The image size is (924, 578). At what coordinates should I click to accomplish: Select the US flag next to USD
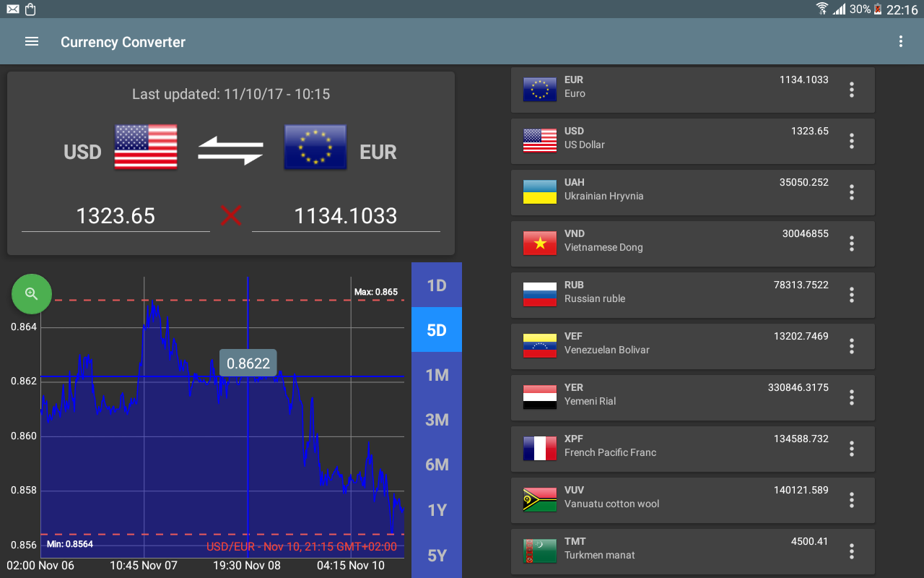pos(146,146)
